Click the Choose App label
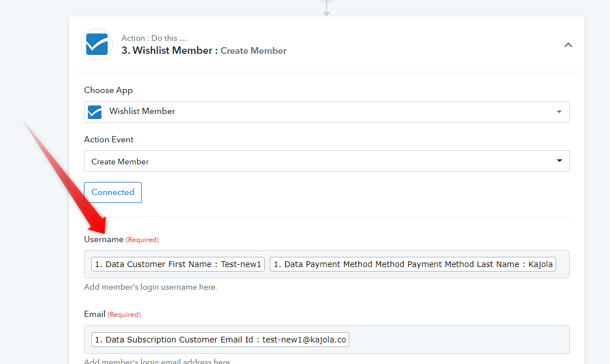The width and height of the screenshot is (610, 364). click(x=108, y=90)
